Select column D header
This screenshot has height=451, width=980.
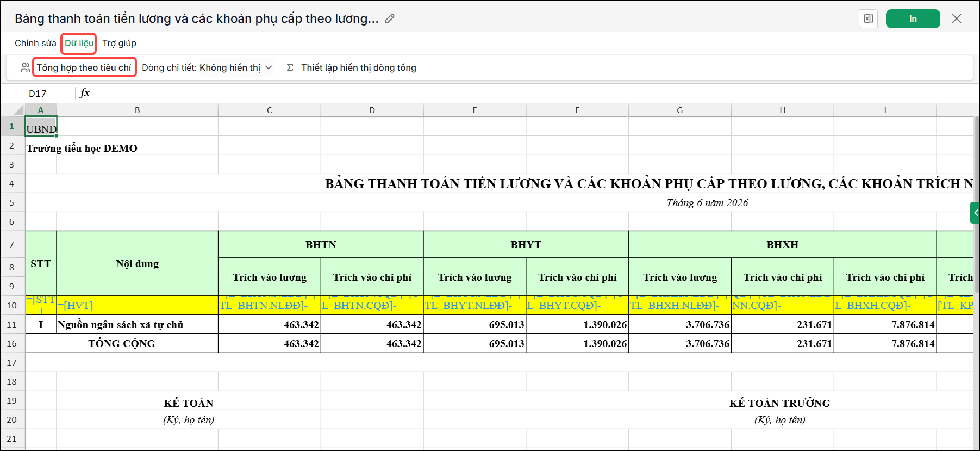372,110
